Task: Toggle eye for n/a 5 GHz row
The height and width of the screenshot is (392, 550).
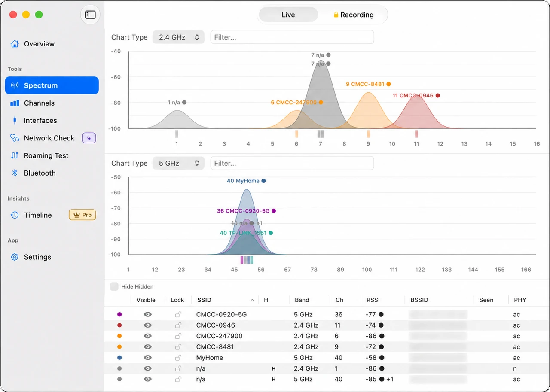Action: tap(147, 379)
